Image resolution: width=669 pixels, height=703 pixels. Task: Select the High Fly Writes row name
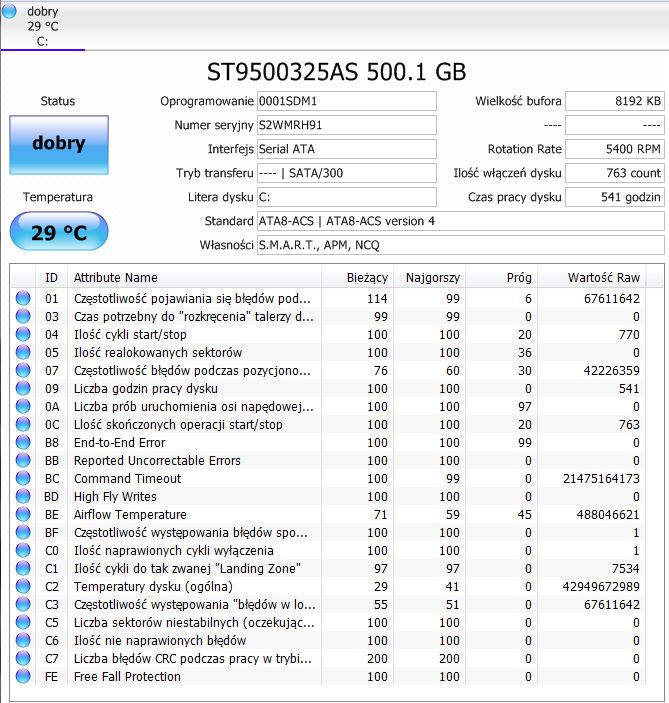(115, 496)
